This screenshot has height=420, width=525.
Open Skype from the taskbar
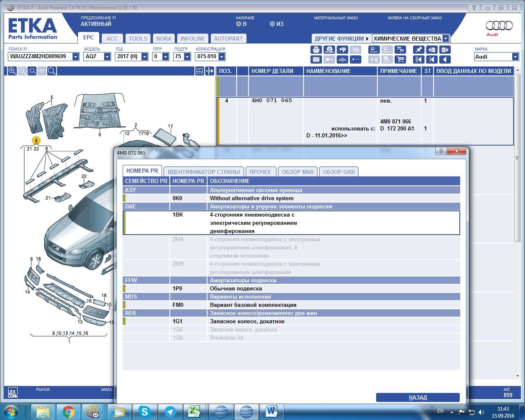pyautogui.click(x=144, y=411)
